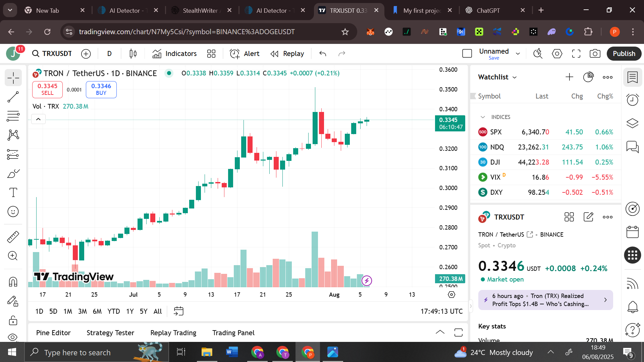Select the trend line drawing tool
This screenshot has width=644, height=362.
pos(13,97)
